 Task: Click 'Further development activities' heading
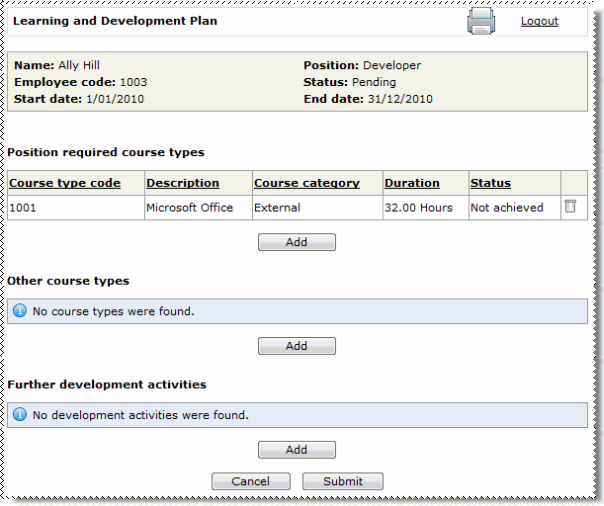pyautogui.click(x=107, y=384)
